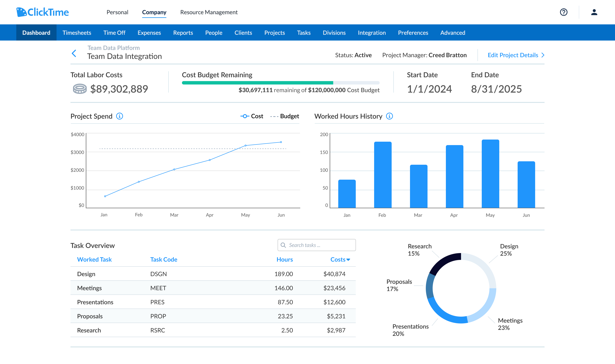Click the Project Spend info icon
615x364 pixels.
click(120, 116)
